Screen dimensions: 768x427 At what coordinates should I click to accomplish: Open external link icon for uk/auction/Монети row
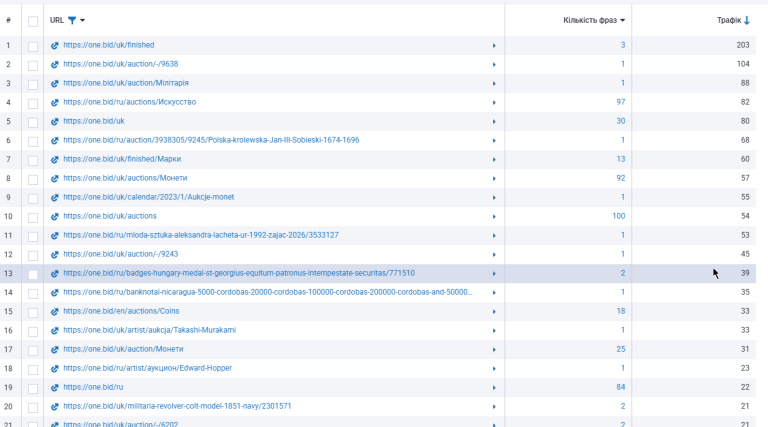(54, 350)
